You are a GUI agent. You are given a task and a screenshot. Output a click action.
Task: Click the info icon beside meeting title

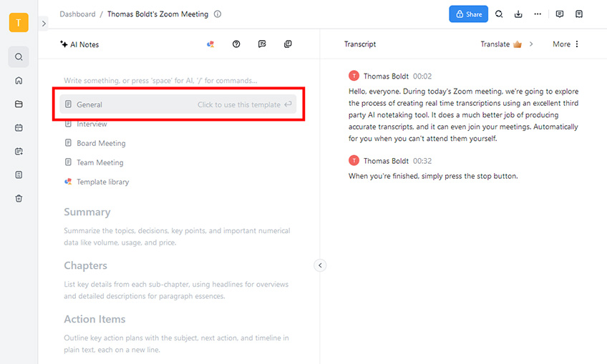(x=218, y=14)
